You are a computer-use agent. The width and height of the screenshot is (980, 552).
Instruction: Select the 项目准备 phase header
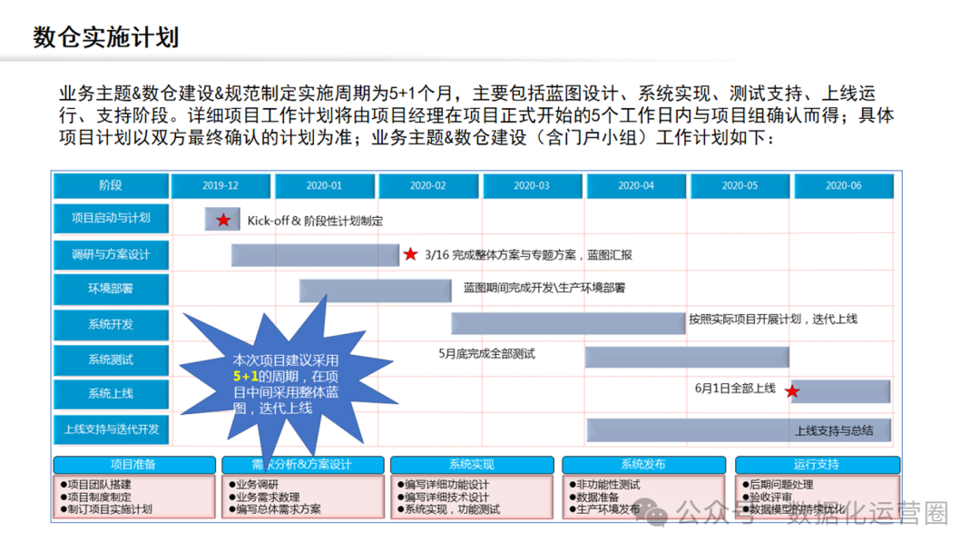click(x=134, y=465)
